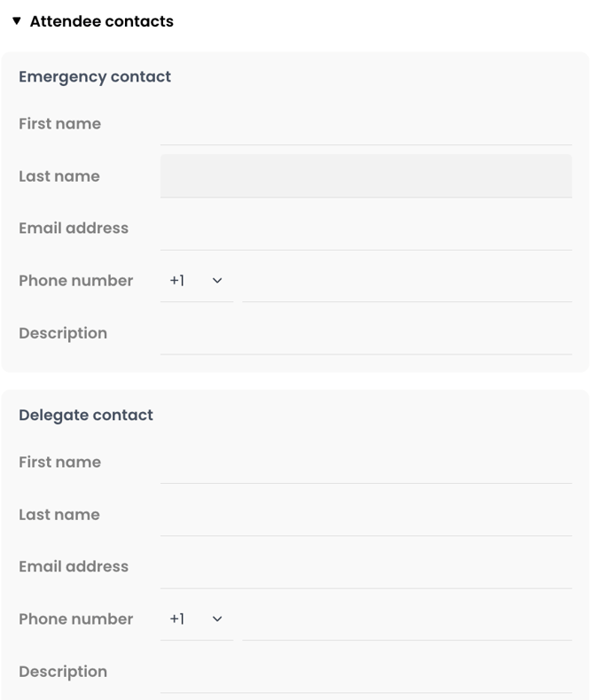Open Emergency contact country code dropdown

[x=197, y=281]
